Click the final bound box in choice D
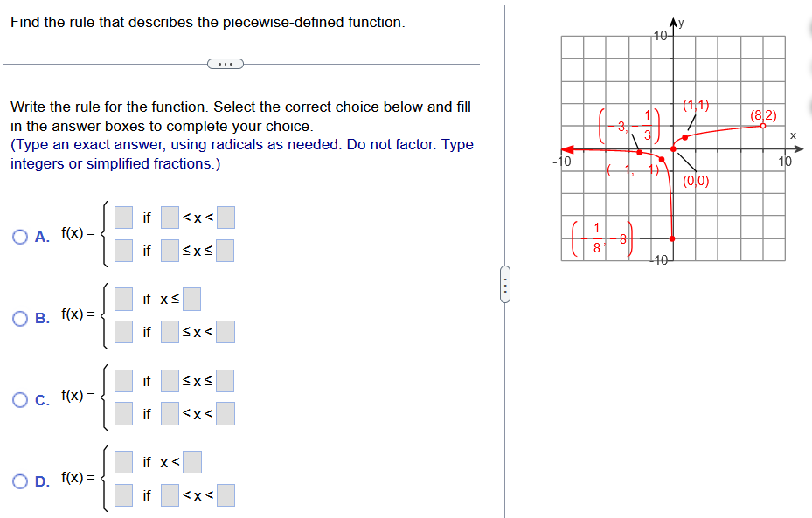Image resolution: width=812 pixels, height=518 pixels. pos(225,495)
